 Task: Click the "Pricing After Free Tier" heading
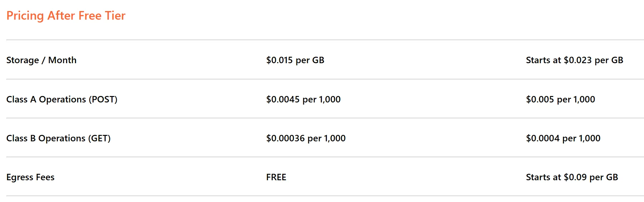click(66, 16)
